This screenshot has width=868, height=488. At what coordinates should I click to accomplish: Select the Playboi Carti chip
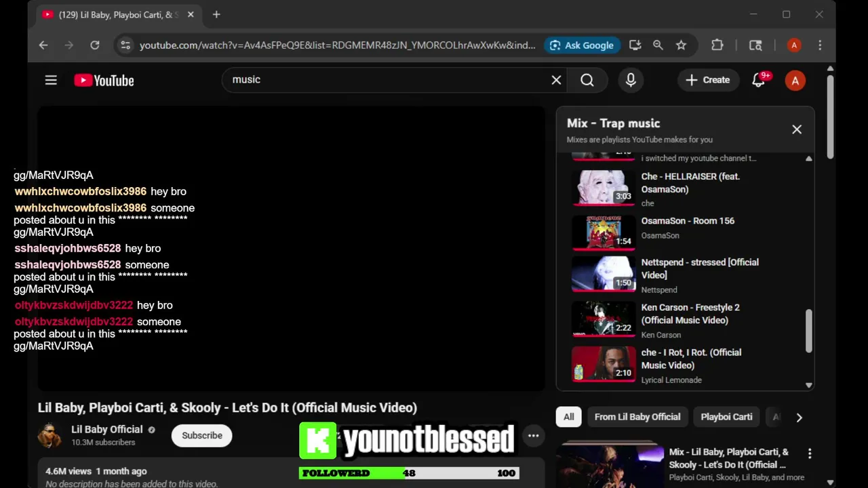pos(726,417)
